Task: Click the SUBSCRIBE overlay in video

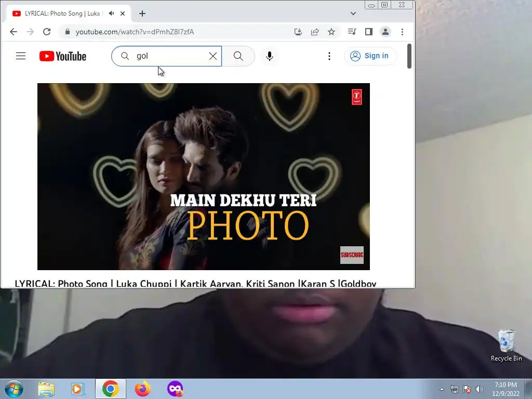Action: (352, 255)
